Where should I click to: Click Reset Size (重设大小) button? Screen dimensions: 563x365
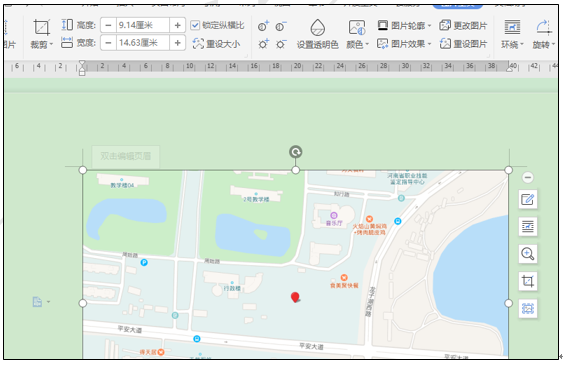(x=217, y=44)
